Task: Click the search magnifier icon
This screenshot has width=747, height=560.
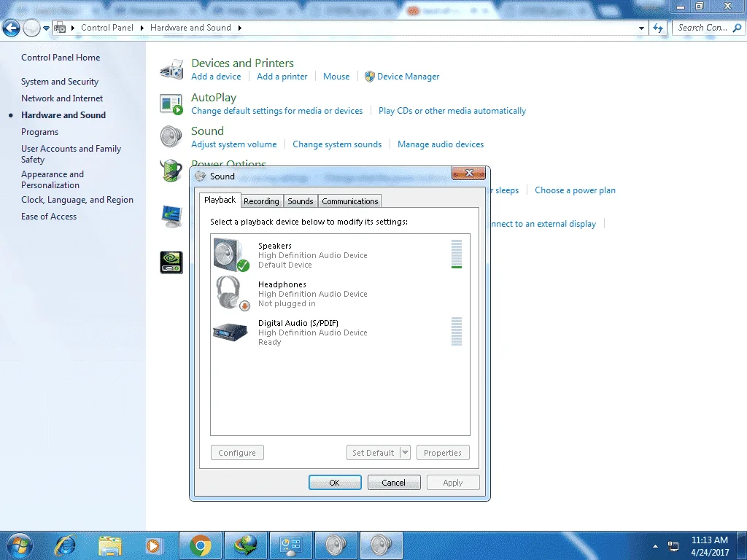Action: (x=738, y=28)
